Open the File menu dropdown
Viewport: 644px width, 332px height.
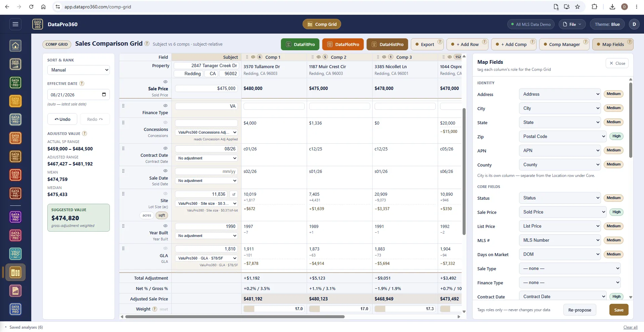point(572,24)
